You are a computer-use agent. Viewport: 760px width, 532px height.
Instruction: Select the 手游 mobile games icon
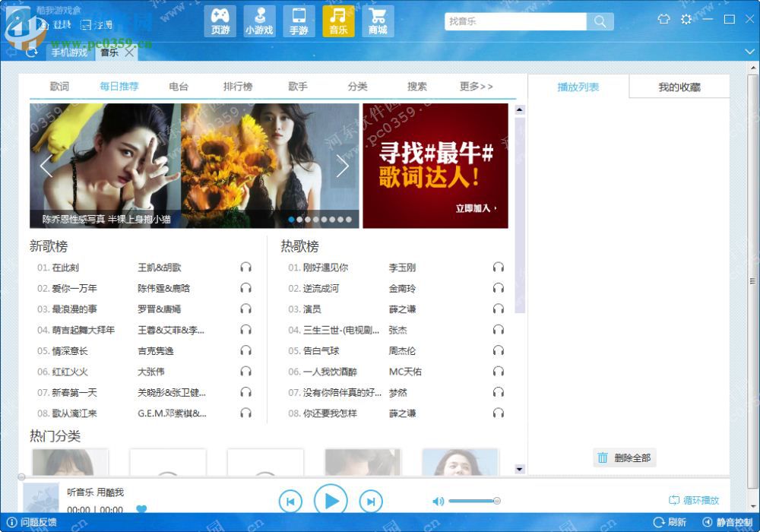299,21
